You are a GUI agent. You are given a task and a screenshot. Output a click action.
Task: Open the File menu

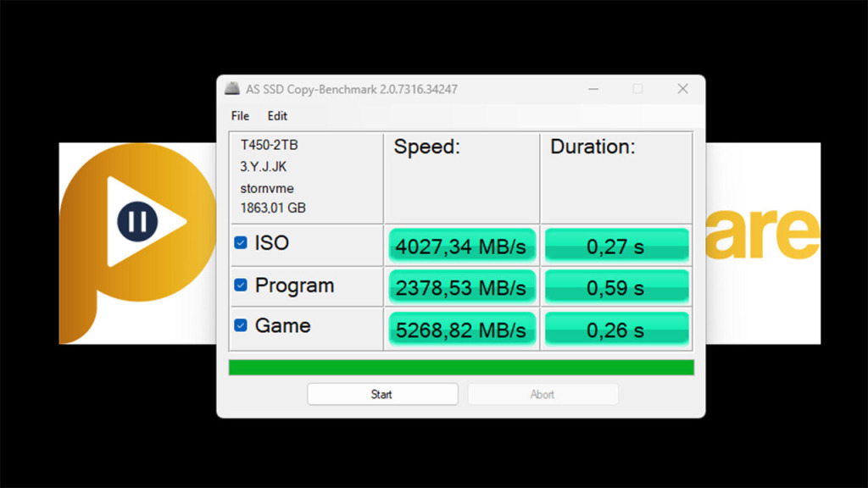click(240, 115)
